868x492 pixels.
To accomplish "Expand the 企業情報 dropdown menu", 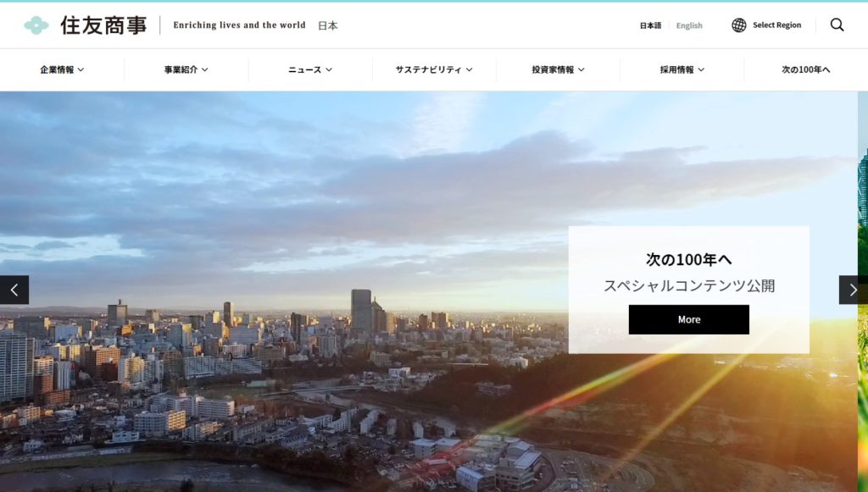I will (x=62, y=69).
